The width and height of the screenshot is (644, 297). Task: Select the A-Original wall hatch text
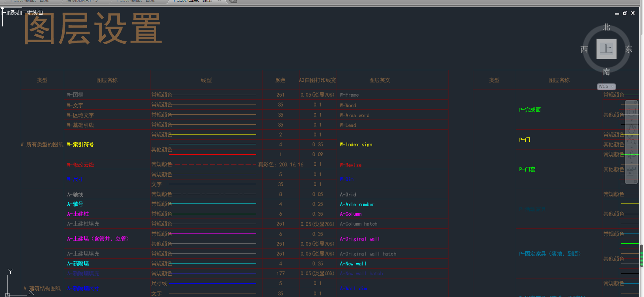368,254
